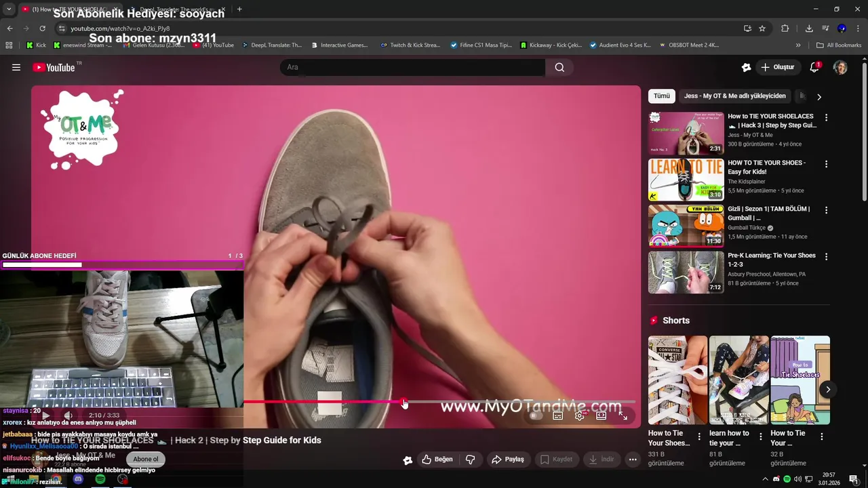Click the address bar URL

(120, 28)
